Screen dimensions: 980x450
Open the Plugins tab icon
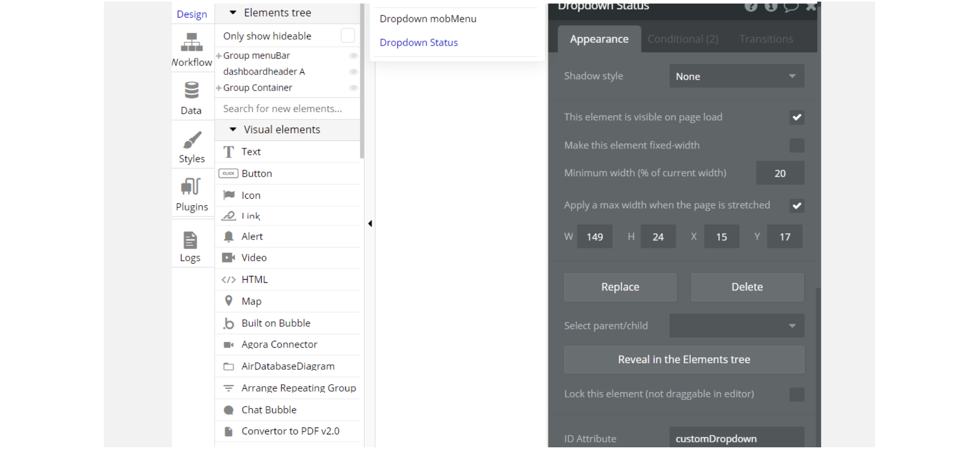[191, 187]
